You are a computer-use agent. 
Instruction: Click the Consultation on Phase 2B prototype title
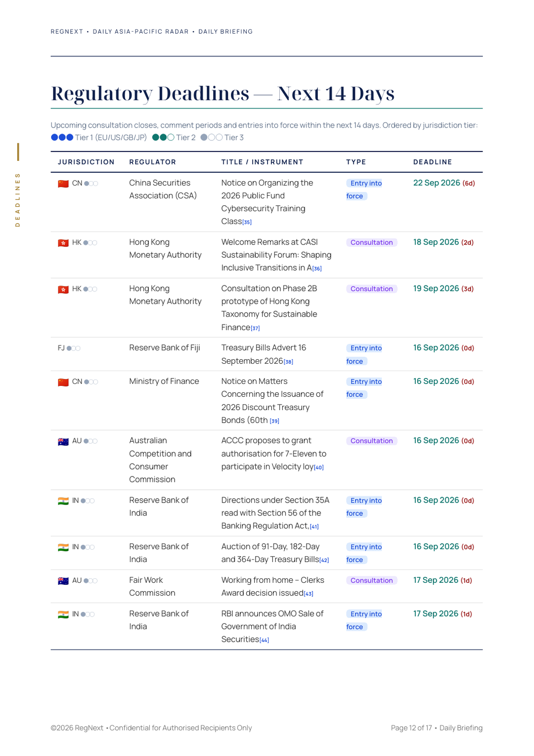point(269,308)
